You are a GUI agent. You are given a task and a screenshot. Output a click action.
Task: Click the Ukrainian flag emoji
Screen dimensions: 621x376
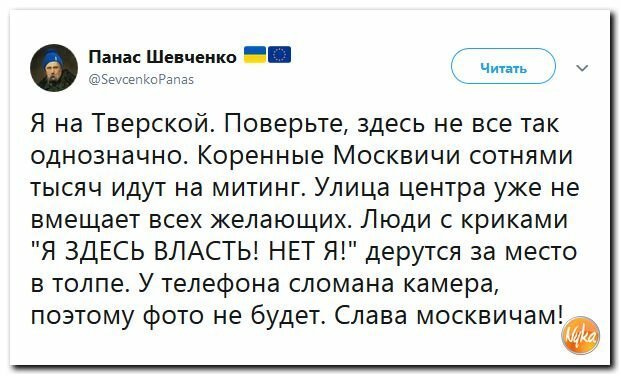[x=255, y=55]
